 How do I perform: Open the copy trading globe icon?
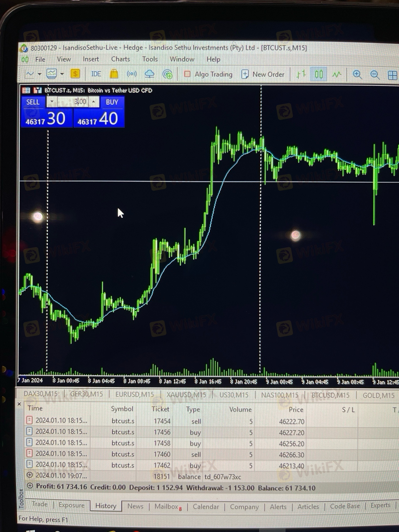tap(167, 74)
